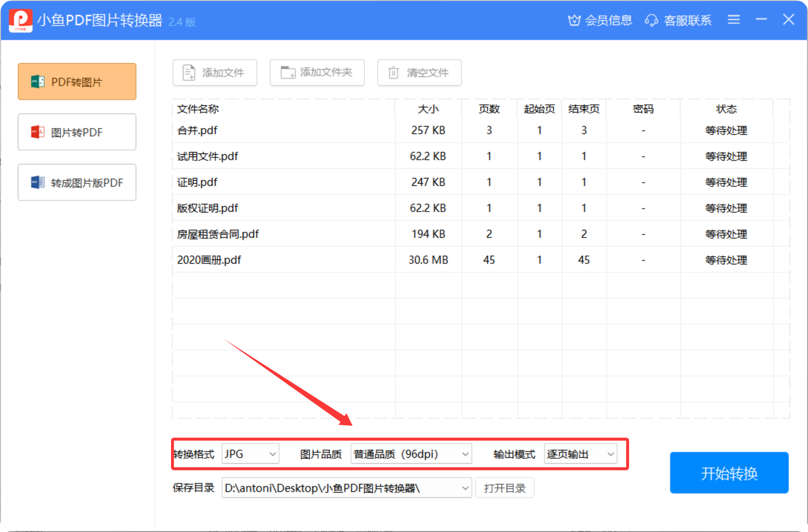Switch to the 图片转PDF tool

point(77,132)
